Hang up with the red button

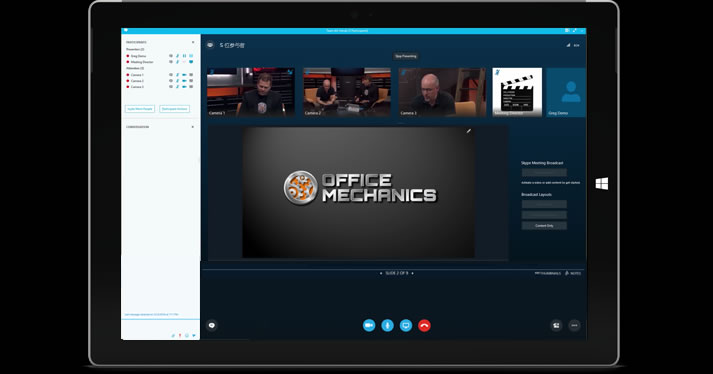[x=424, y=325]
